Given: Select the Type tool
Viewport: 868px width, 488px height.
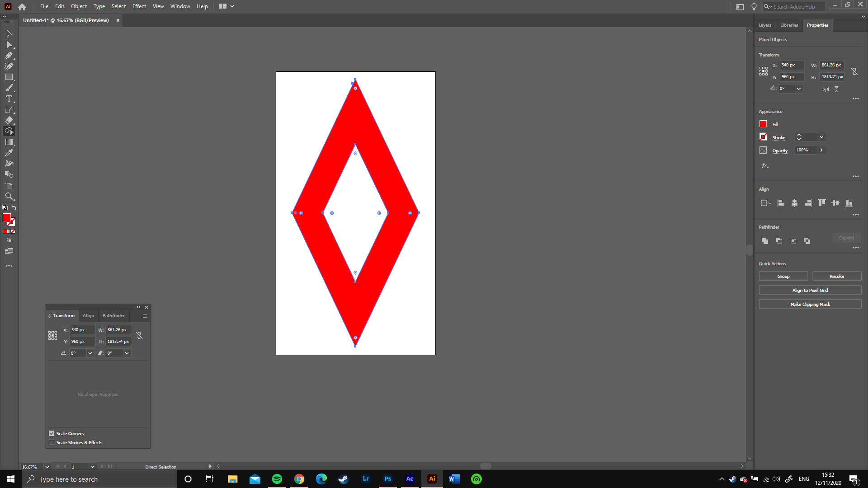Looking at the screenshot, I should coord(9,99).
